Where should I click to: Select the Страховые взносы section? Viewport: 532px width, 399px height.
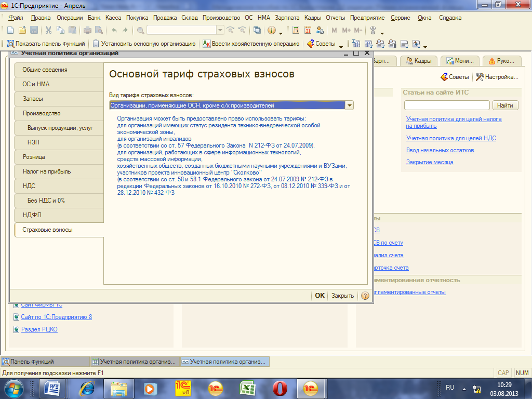pos(59,230)
